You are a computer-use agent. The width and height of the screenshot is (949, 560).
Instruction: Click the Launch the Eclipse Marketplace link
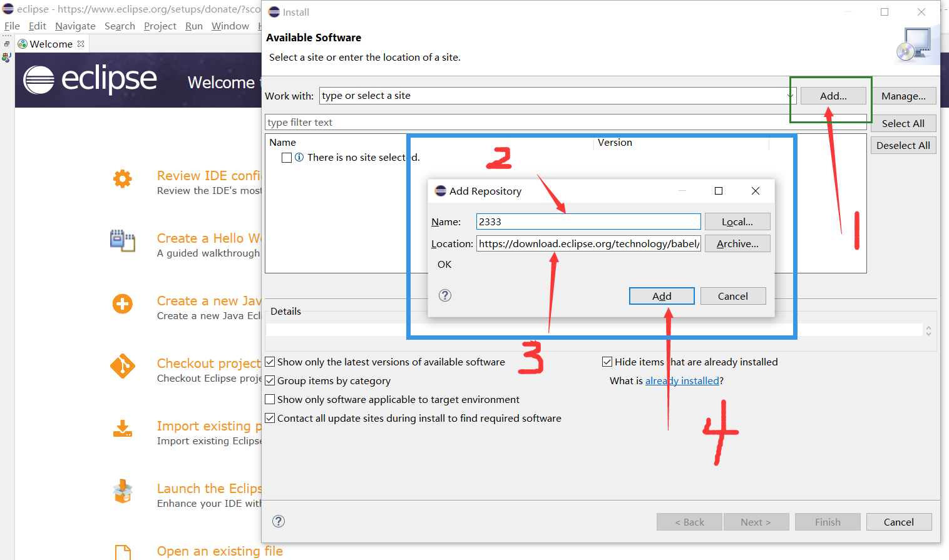tap(208, 489)
